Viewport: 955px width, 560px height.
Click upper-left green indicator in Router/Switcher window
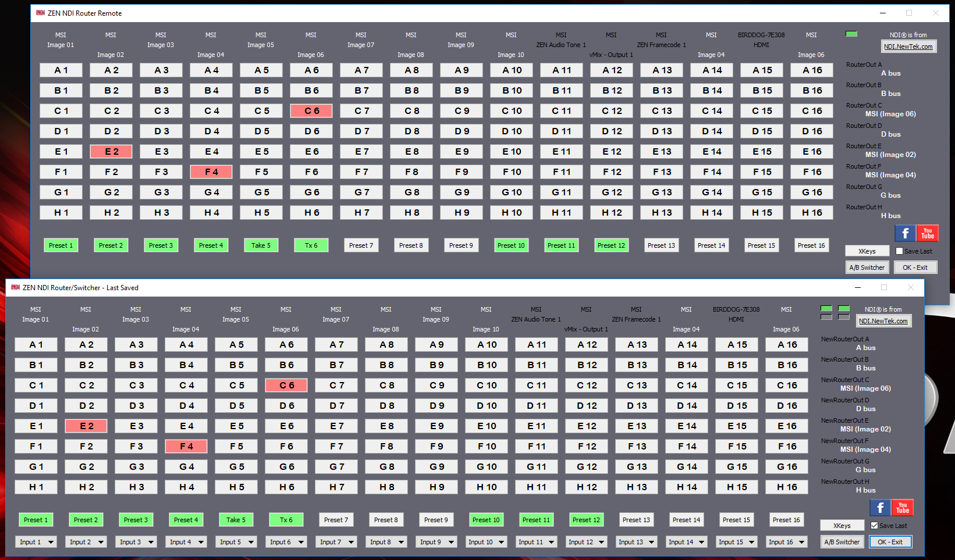tap(826, 308)
